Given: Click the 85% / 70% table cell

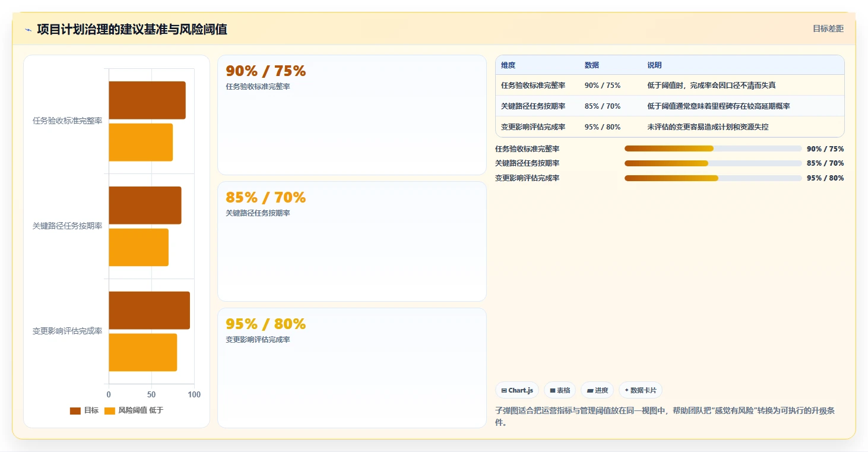Looking at the screenshot, I should tap(603, 106).
